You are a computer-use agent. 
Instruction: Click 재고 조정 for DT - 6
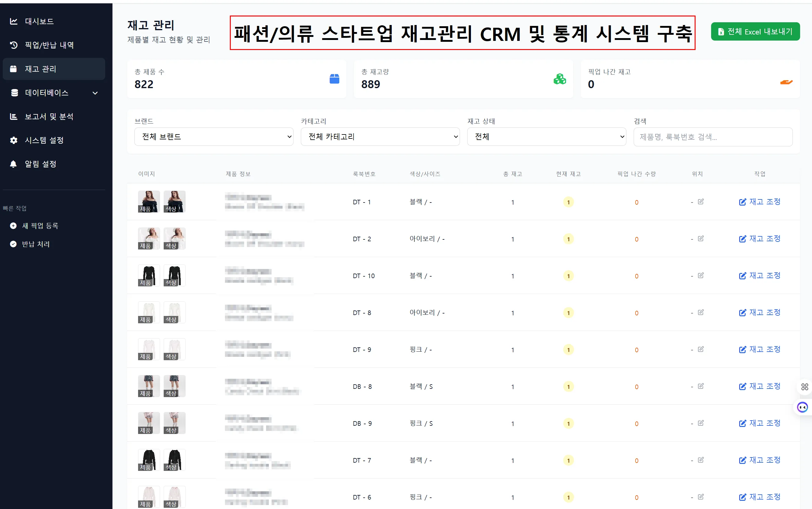760,497
